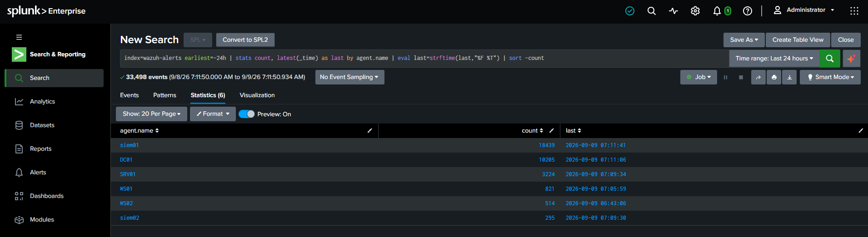Click the Splunk Enterprise logo
The height and width of the screenshot is (237, 868).
[x=46, y=11]
